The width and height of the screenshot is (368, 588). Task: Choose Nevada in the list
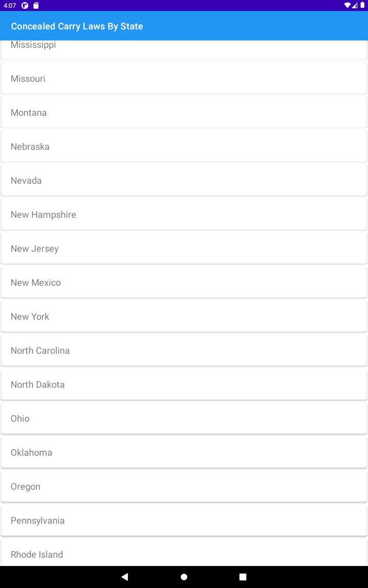[x=184, y=181]
